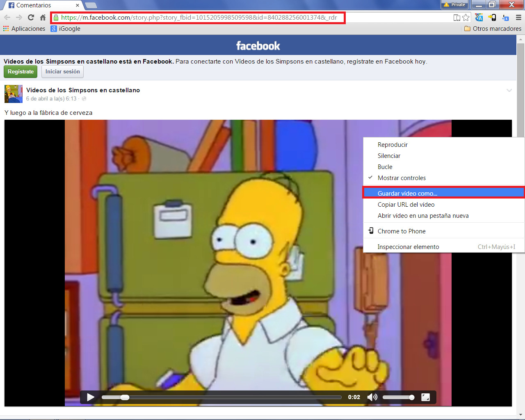Open the 'Vídeos de los Simpsons en castellano' link
This screenshot has width=525, height=420.
(84, 90)
